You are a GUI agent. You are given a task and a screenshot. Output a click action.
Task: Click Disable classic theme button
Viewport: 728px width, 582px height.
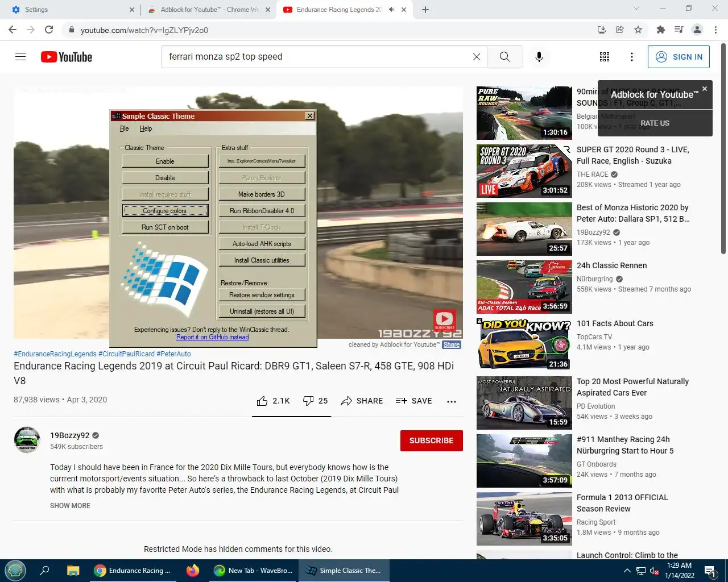(x=165, y=178)
